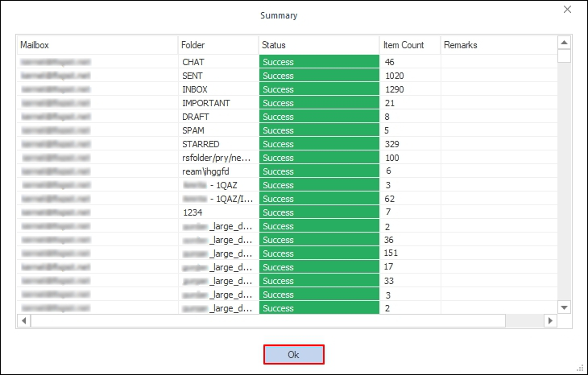Image resolution: width=588 pixels, height=375 pixels.
Task: Click the item count 1290
Action: [x=395, y=89]
